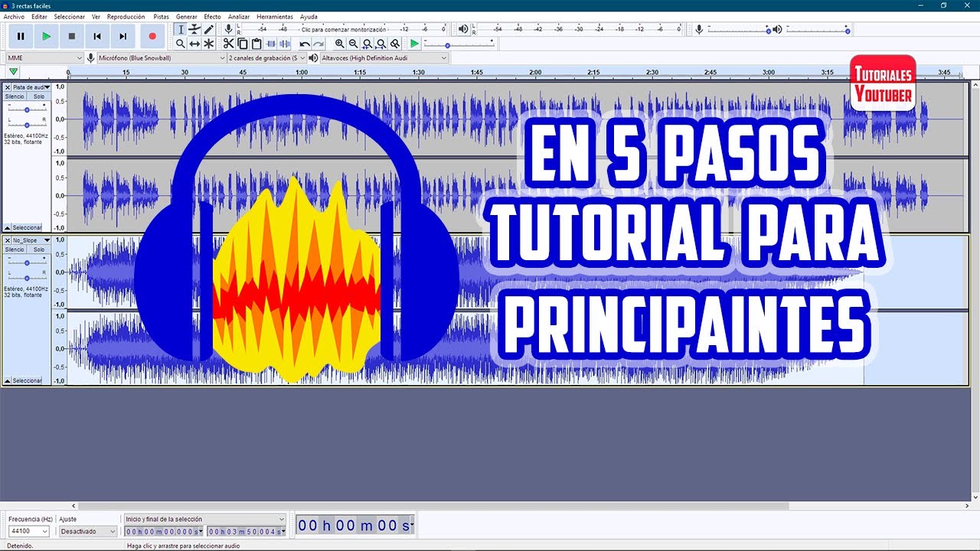Viewport: 980px width, 551px height.
Task: Open the Herramientas menu
Action: (x=275, y=16)
